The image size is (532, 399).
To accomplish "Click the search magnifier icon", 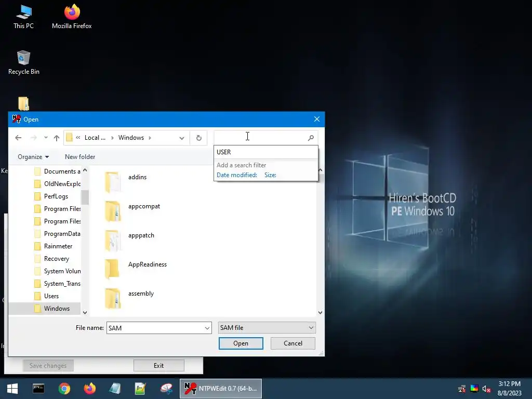I will [311, 138].
